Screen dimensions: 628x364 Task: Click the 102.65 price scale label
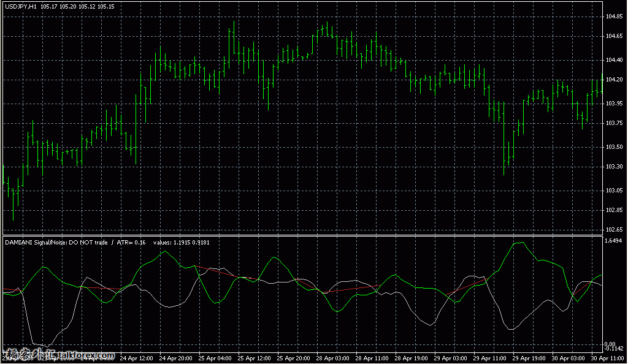coord(615,230)
